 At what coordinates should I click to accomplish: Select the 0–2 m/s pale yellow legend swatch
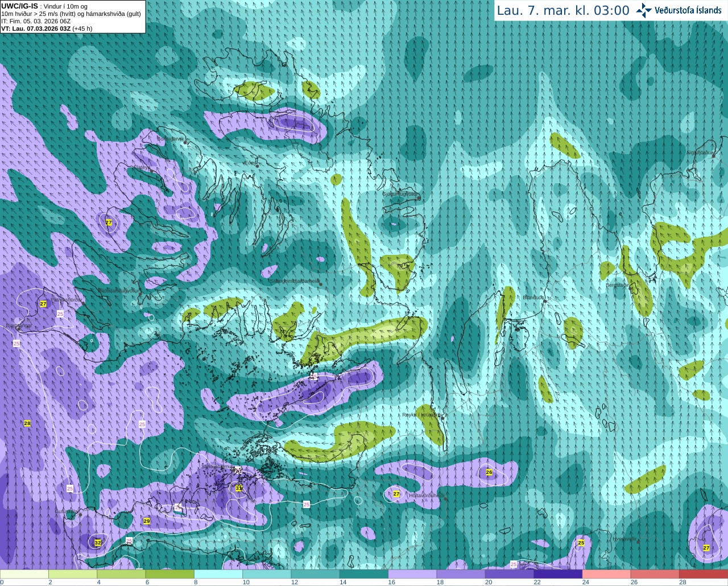point(24,574)
